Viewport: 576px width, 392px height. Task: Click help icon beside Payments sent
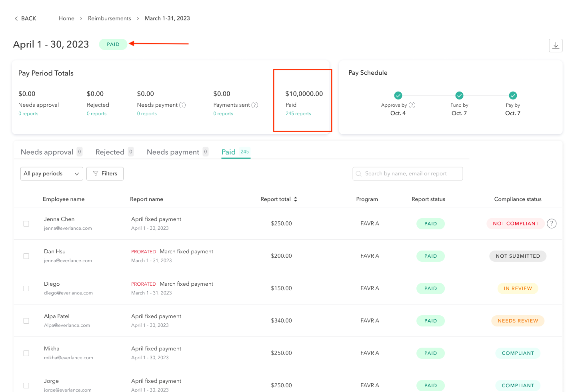(x=255, y=105)
